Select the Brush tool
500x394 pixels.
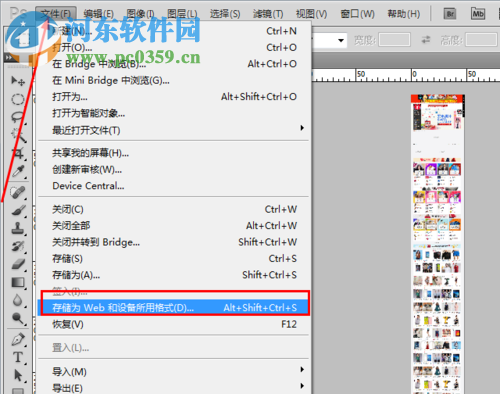(18, 211)
